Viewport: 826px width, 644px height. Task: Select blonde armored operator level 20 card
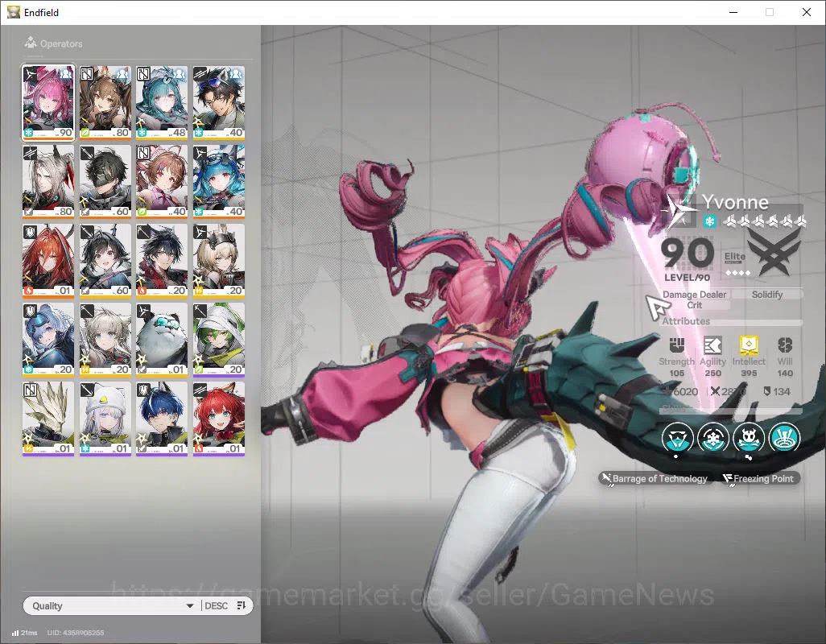click(x=219, y=261)
